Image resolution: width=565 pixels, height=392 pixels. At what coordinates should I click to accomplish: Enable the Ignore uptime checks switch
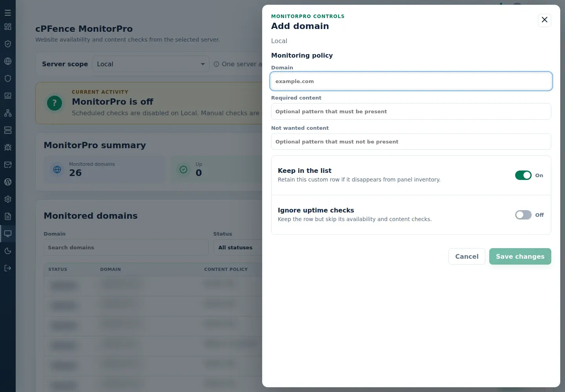coord(523,215)
